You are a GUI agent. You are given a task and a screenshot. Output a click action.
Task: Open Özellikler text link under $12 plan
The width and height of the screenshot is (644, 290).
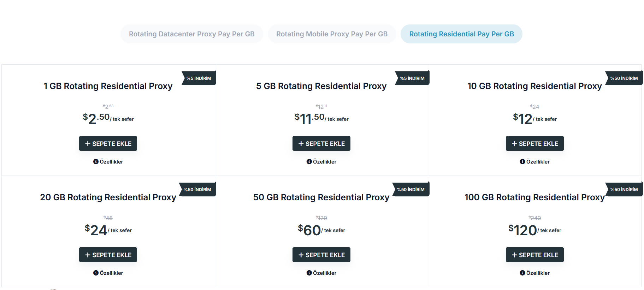[538, 162]
